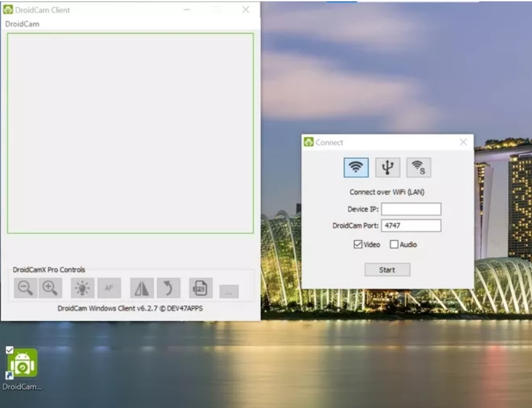
Task: Click the zoom out camera control
Action: click(x=26, y=288)
